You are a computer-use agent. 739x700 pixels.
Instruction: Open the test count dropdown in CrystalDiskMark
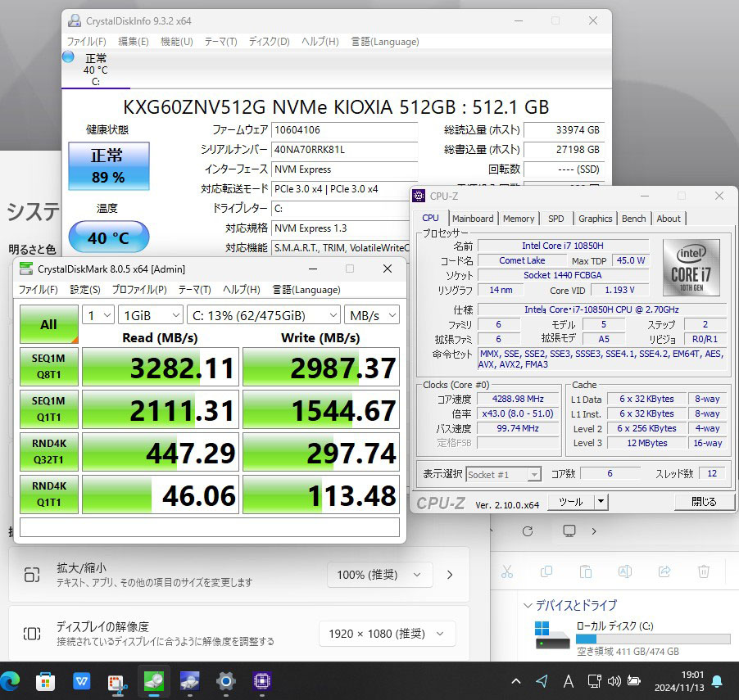coord(97,315)
